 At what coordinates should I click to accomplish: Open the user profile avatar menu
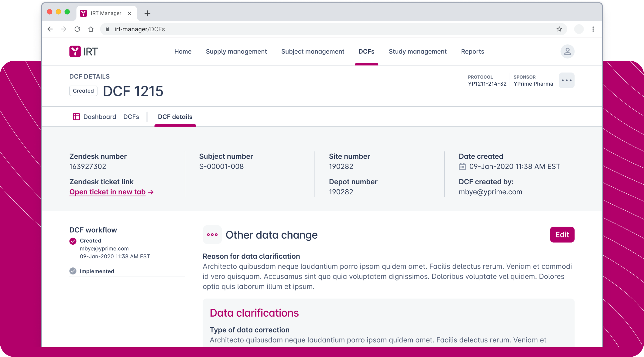click(567, 52)
